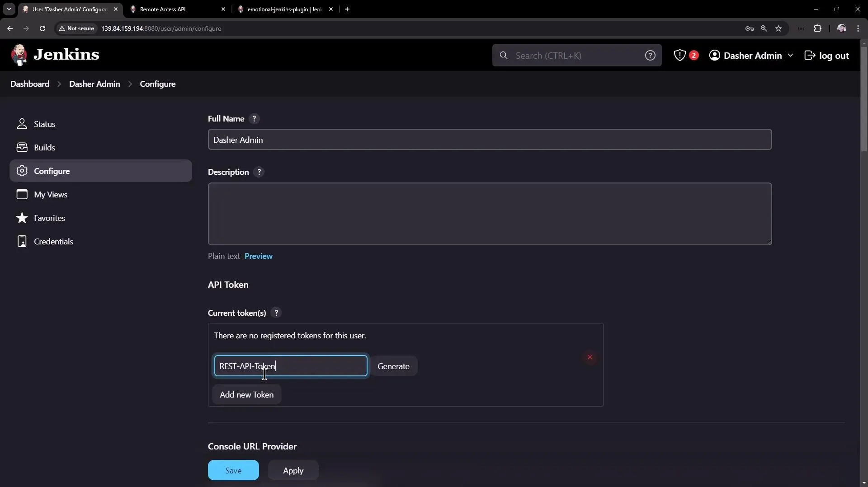Open the browser tab list dropdown
Image resolution: width=868 pixels, height=487 pixels.
[9, 9]
